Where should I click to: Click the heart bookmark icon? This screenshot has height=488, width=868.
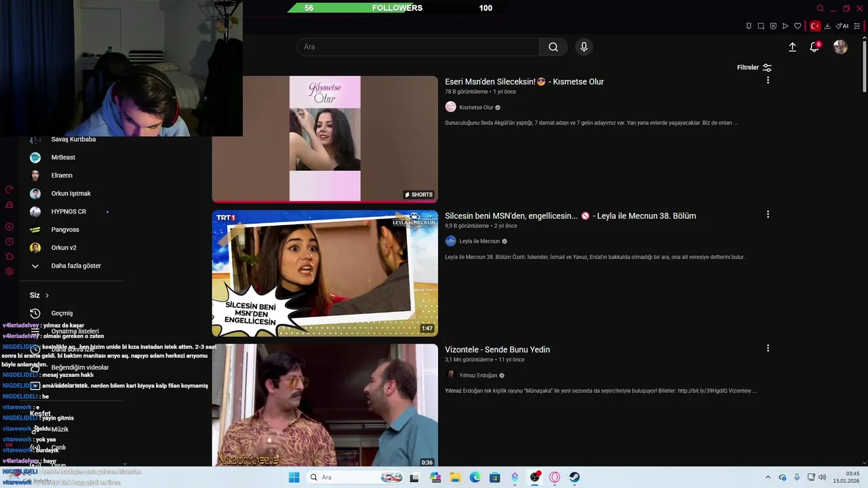coord(797,26)
